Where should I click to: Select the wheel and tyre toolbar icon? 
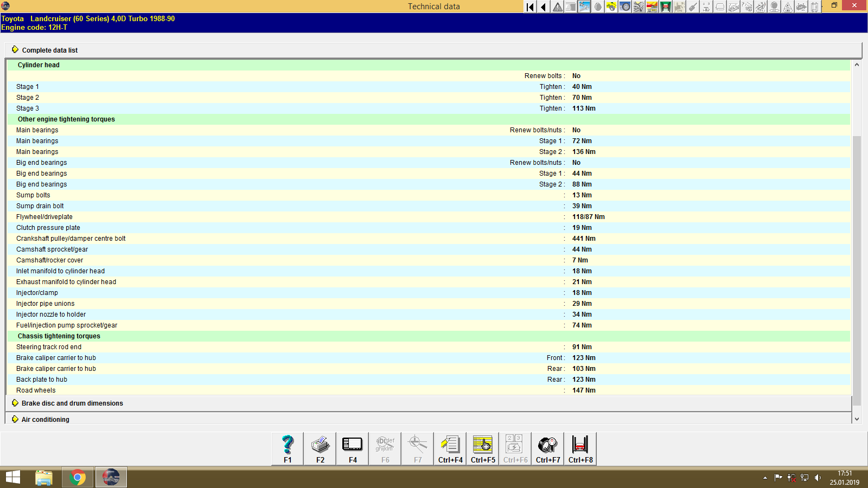pos(625,7)
